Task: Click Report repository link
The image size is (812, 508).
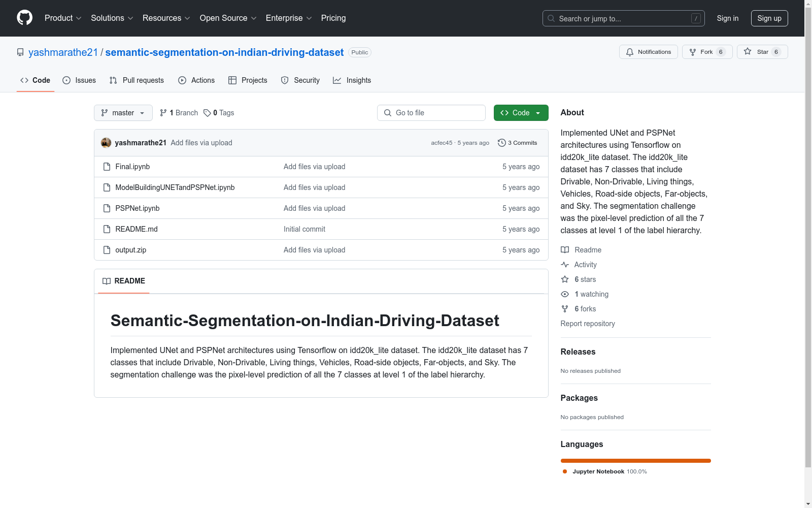Action: (588, 324)
